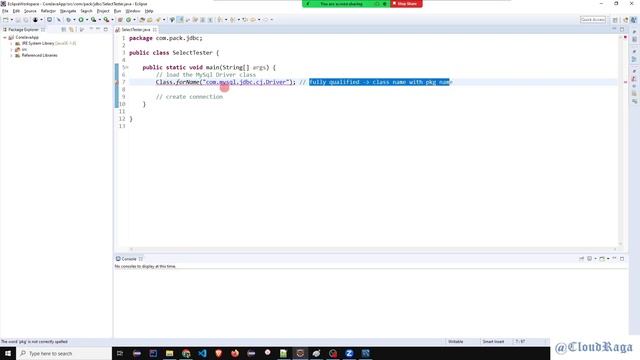Click the red error indicator atop overview ruler
The image size is (640, 360).
[625, 37]
